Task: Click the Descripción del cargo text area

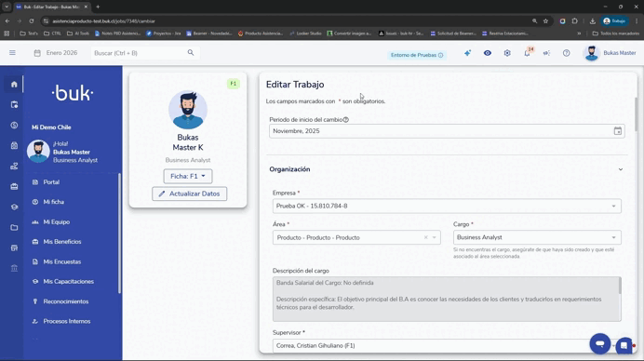Action: [447, 299]
